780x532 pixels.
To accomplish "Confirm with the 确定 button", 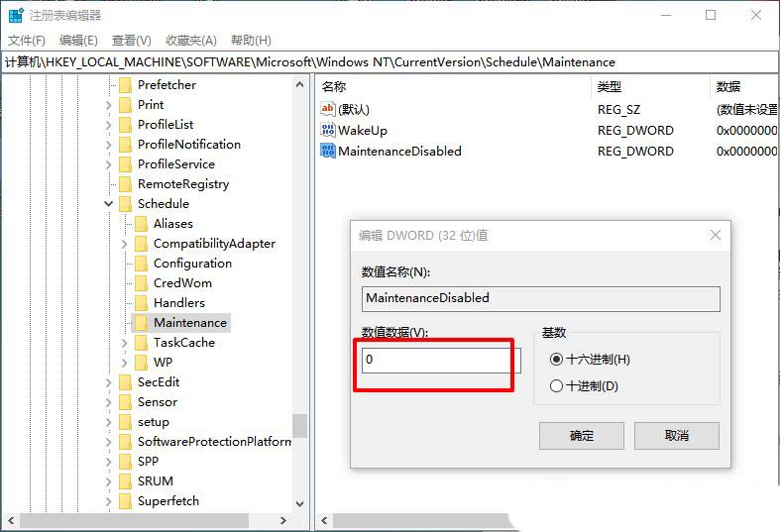I will coord(582,436).
